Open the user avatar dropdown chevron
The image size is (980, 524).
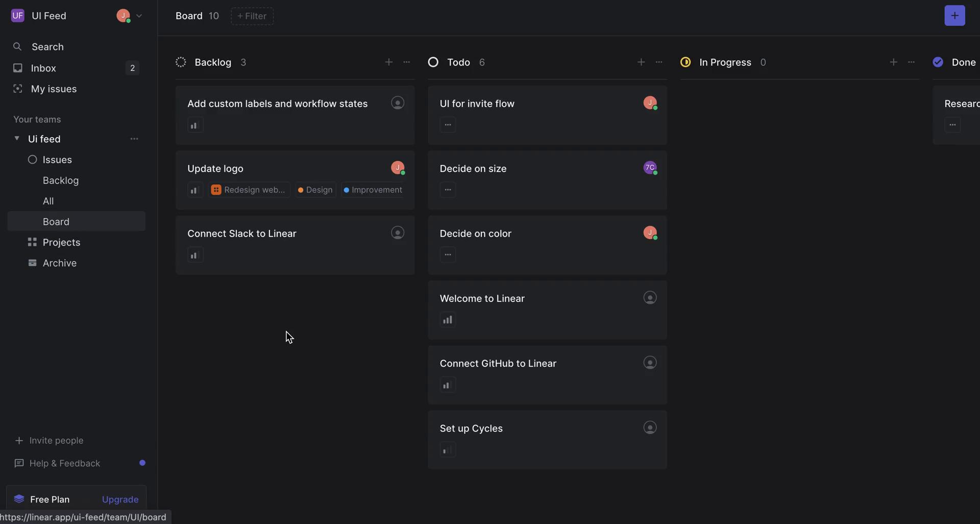139,16
